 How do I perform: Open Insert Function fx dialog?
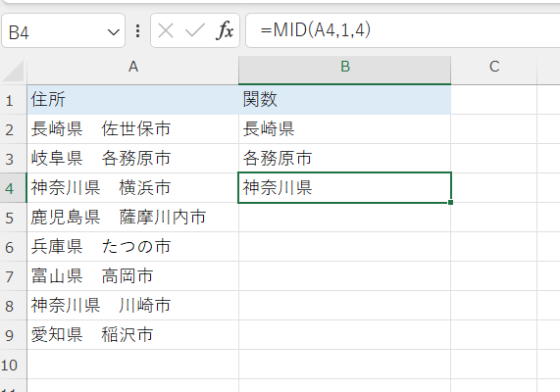point(225,30)
